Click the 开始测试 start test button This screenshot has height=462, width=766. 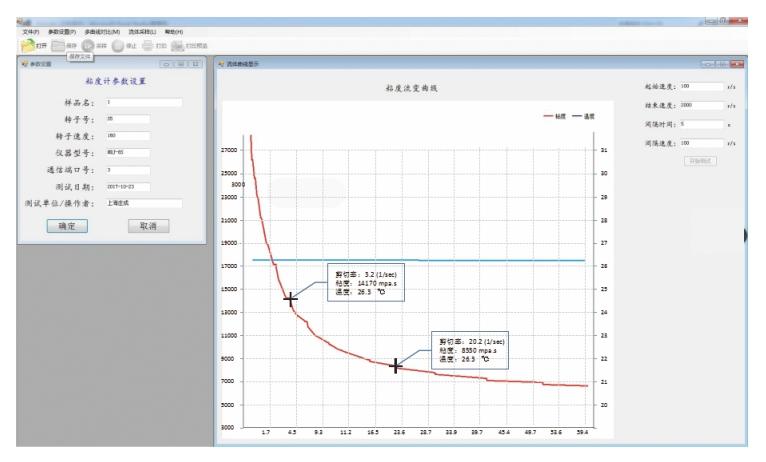700,161
